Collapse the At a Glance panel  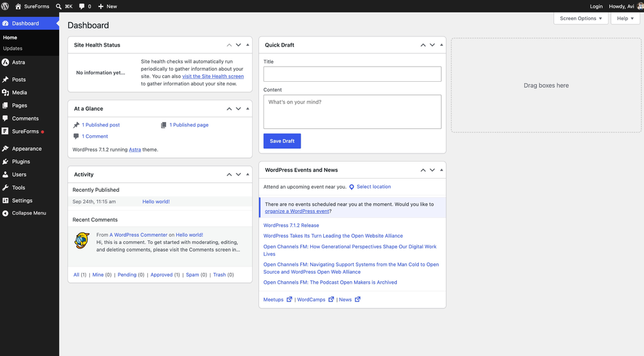pos(248,109)
